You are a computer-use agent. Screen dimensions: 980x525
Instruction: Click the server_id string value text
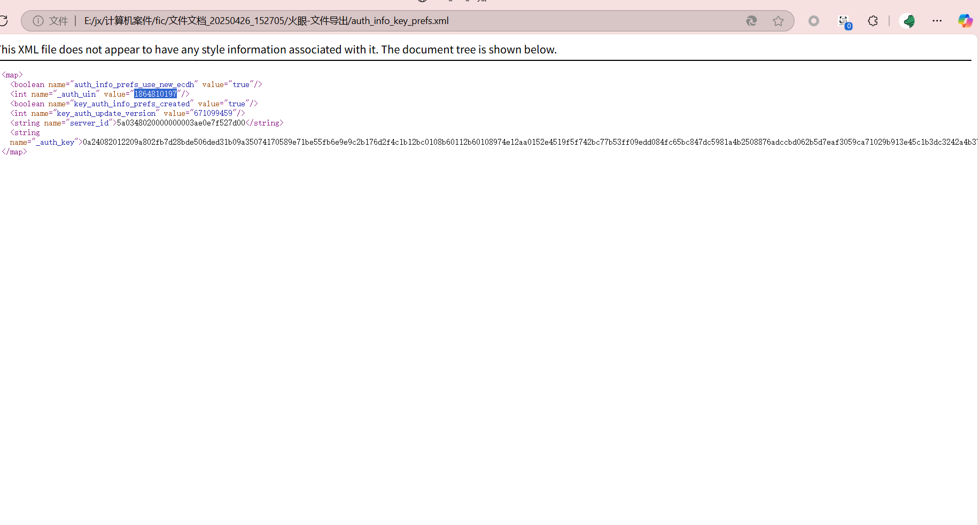(x=181, y=123)
